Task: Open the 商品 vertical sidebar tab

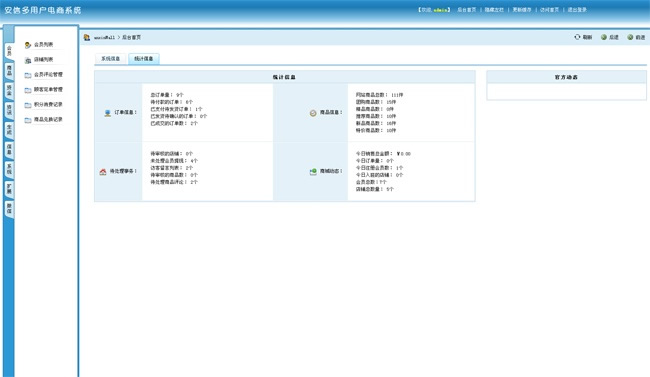Action: pos(9,70)
